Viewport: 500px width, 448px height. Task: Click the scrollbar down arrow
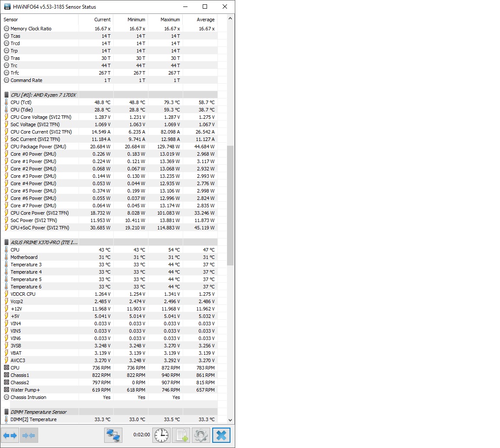[x=230, y=420]
